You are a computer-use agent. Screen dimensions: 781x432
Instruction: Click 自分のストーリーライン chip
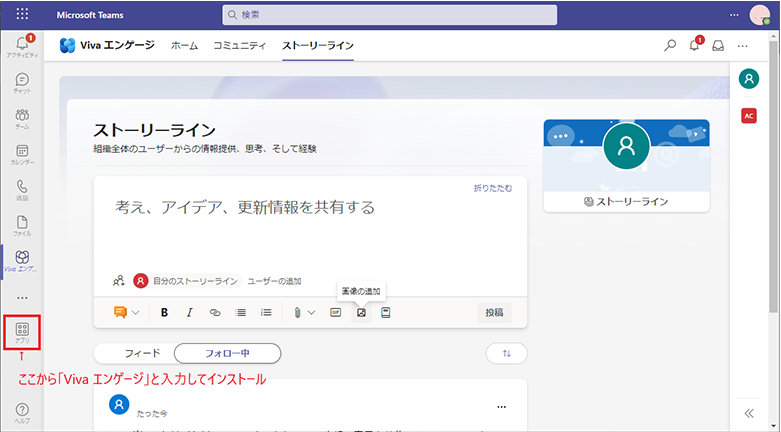[x=187, y=281]
